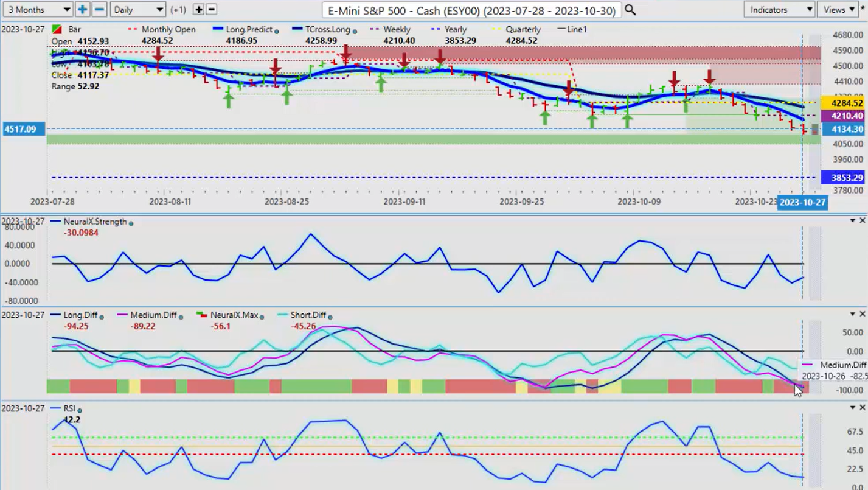Click the Short.Diff legend label
868x490 pixels.
coord(308,315)
